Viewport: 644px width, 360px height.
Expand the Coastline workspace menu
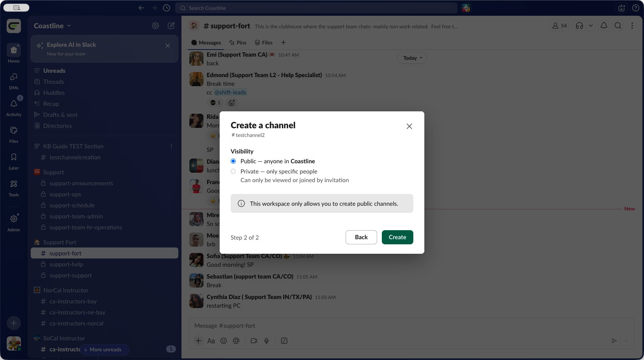(52, 26)
